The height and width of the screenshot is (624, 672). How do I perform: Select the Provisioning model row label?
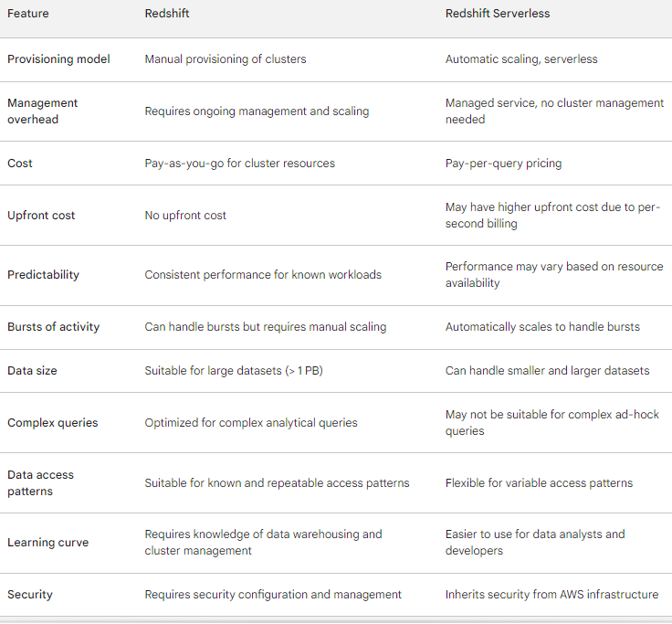(x=58, y=58)
